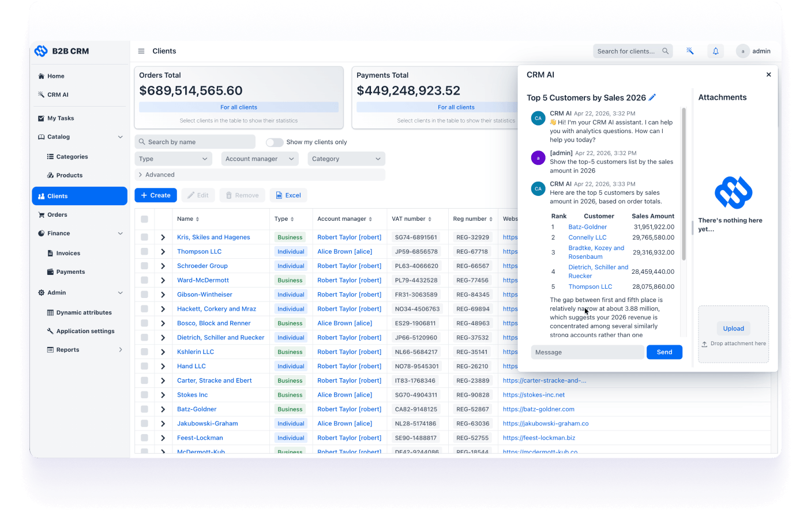Click Robert Taylor link in Hand LLC row
The width and height of the screenshot is (811, 532).
point(349,366)
